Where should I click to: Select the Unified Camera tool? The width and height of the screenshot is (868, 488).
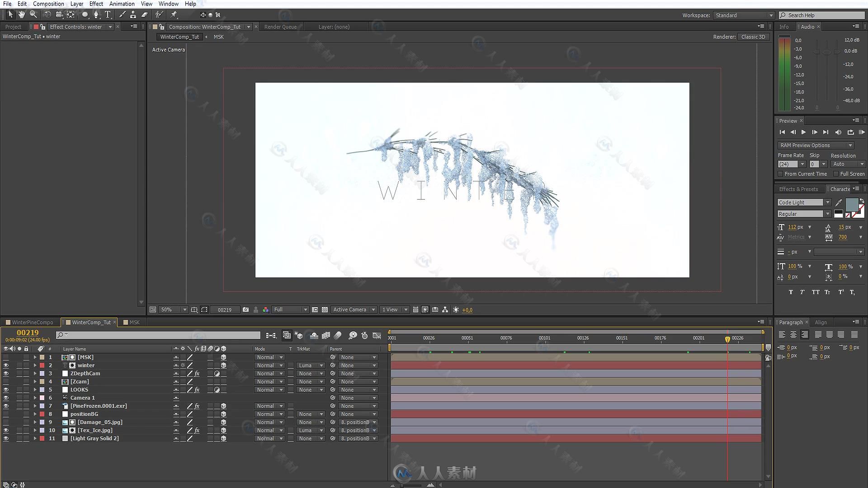tap(59, 14)
